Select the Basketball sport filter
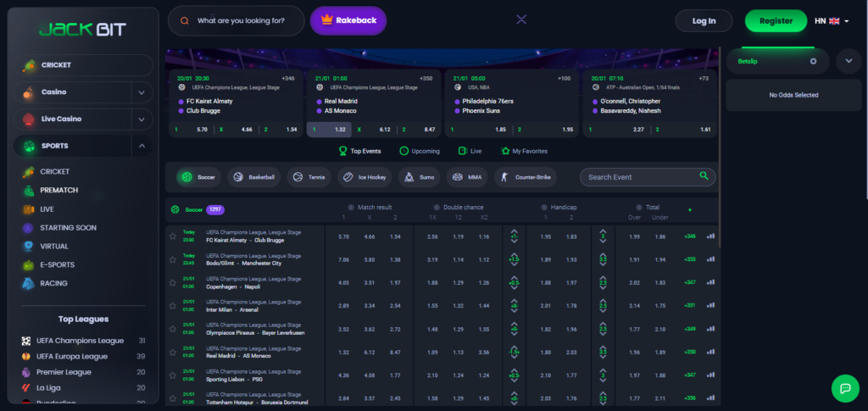Screen dimensions: 868x411 click(x=254, y=177)
